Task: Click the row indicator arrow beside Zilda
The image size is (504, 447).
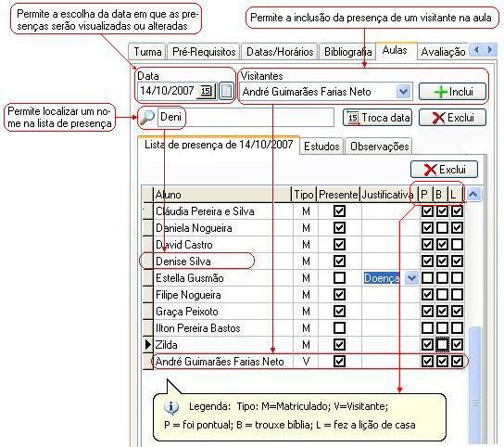Action: coord(148,345)
